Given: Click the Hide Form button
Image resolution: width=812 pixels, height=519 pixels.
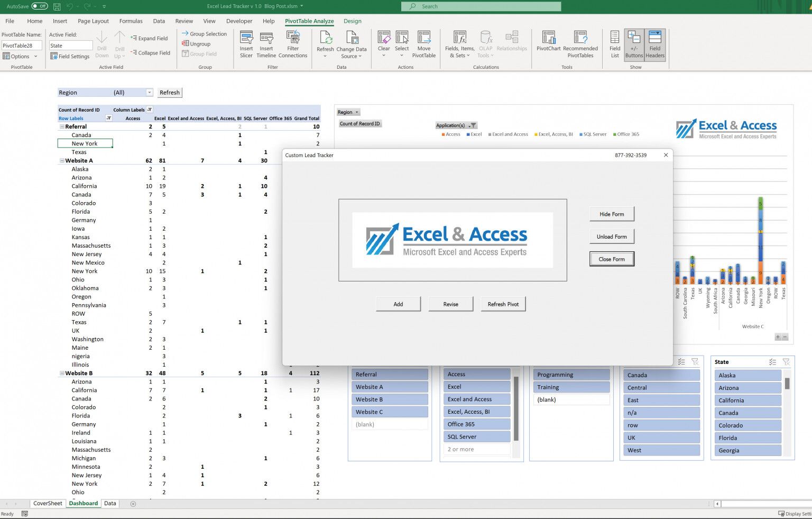Looking at the screenshot, I should point(612,214).
